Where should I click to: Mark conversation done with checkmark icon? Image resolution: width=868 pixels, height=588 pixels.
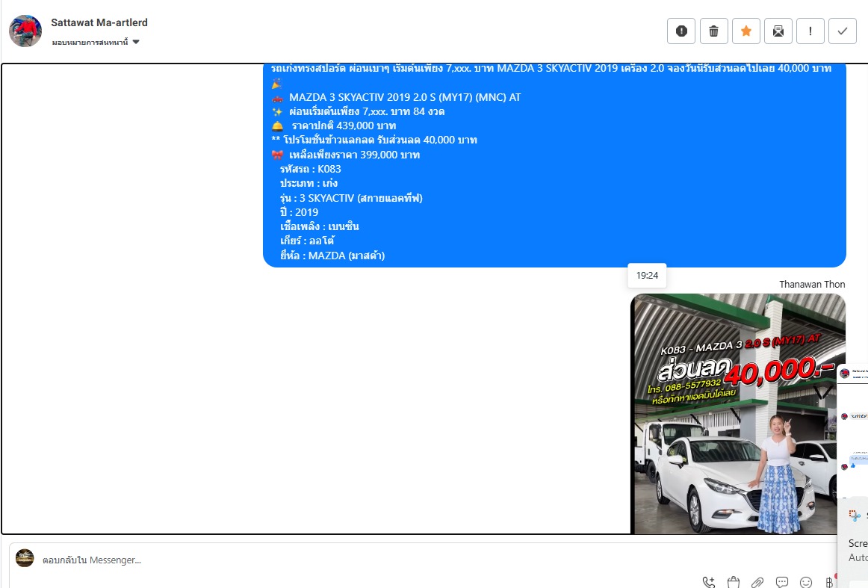click(x=842, y=31)
